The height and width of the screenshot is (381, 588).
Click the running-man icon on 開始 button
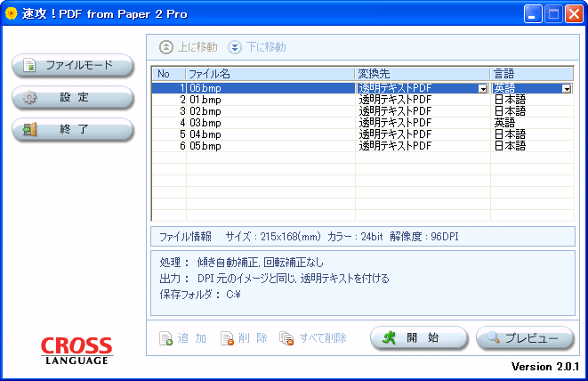(389, 337)
